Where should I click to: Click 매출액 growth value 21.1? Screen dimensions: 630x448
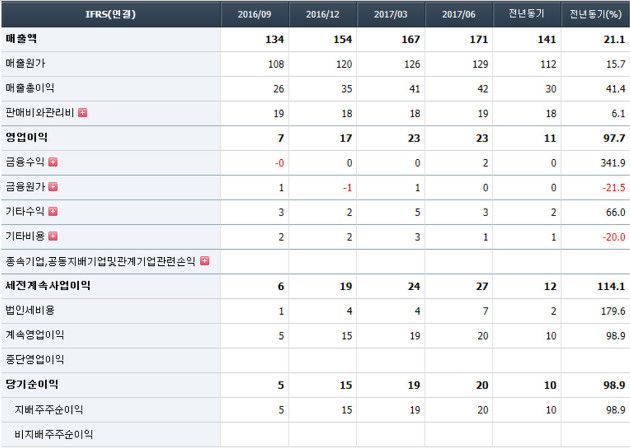click(614, 39)
